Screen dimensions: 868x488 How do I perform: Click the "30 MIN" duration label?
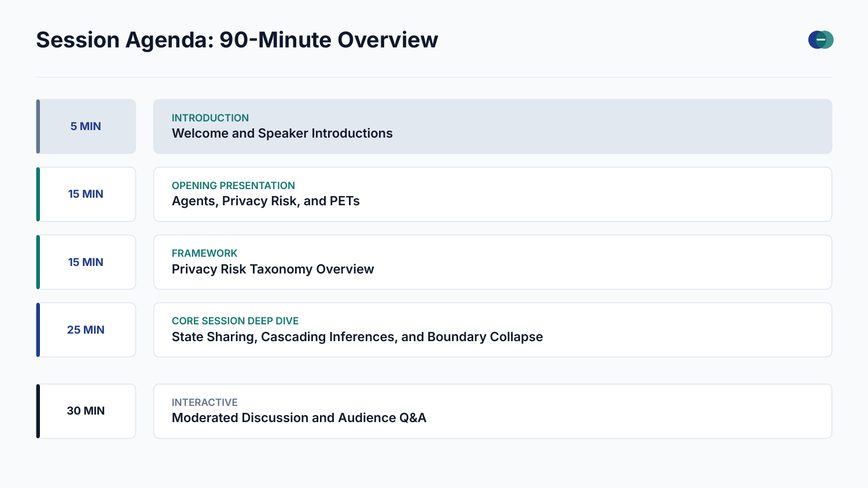[x=86, y=411]
